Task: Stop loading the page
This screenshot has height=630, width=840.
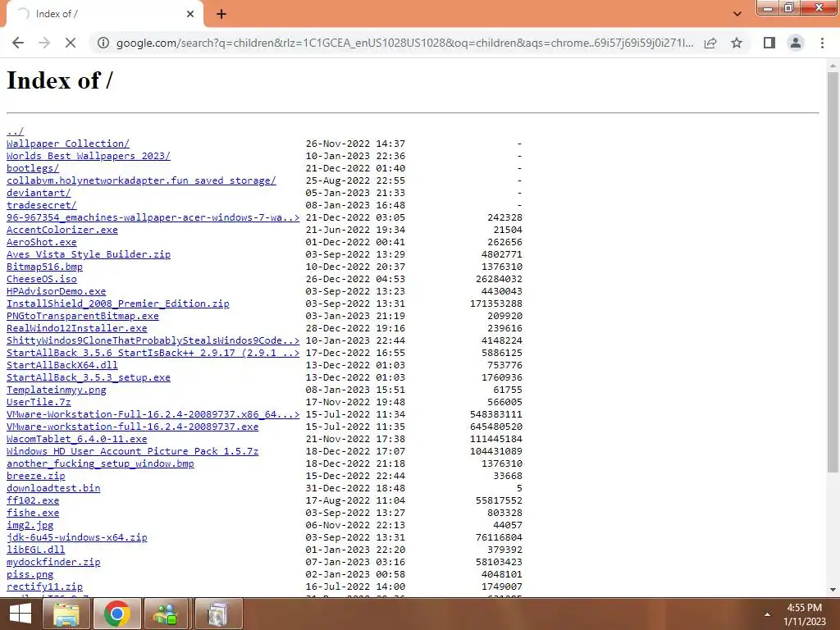Action: pyautogui.click(x=71, y=43)
